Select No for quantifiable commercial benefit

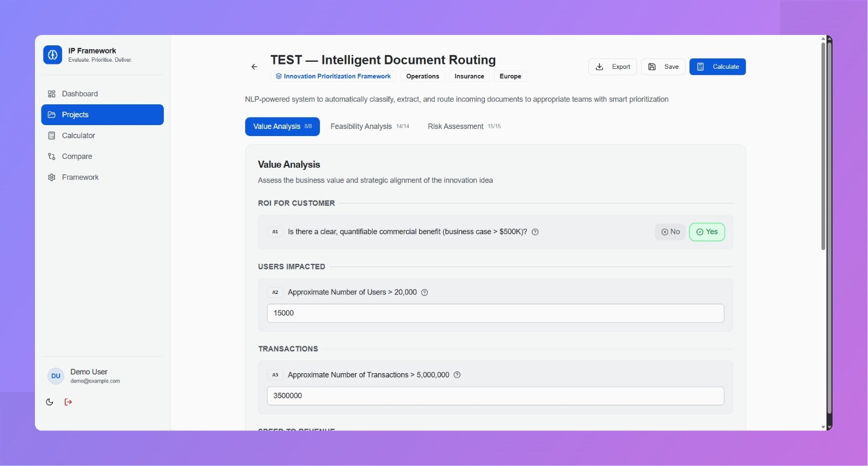pyautogui.click(x=670, y=232)
